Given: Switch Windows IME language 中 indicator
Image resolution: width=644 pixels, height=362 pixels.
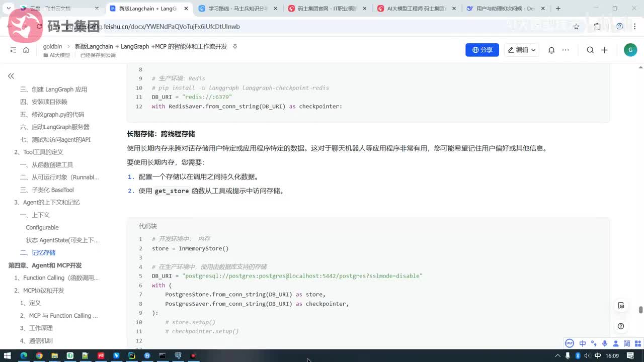Looking at the screenshot, I should 597,355.
